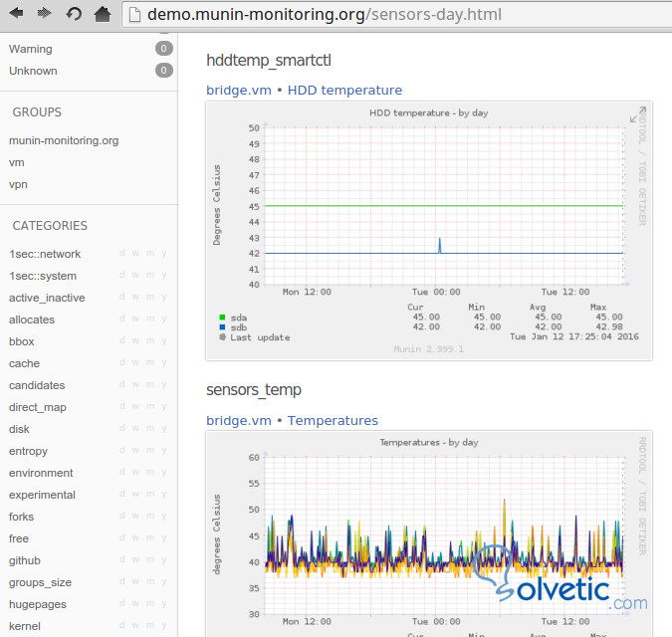
Task: Click the grey Last update legend marker
Action: point(222,337)
